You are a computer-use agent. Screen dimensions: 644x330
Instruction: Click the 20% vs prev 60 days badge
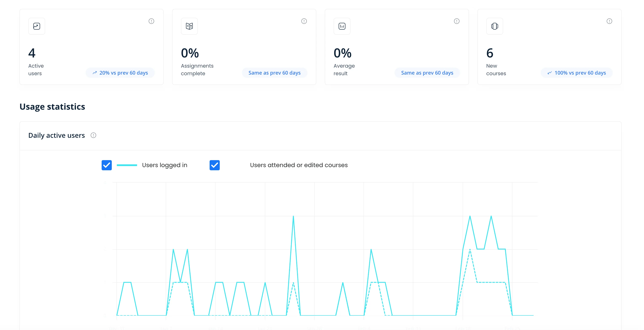tap(120, 73)
